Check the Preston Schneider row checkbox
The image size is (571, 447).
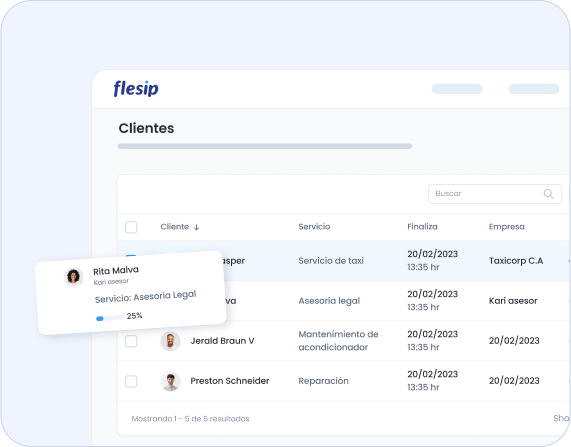pos(131,381)
